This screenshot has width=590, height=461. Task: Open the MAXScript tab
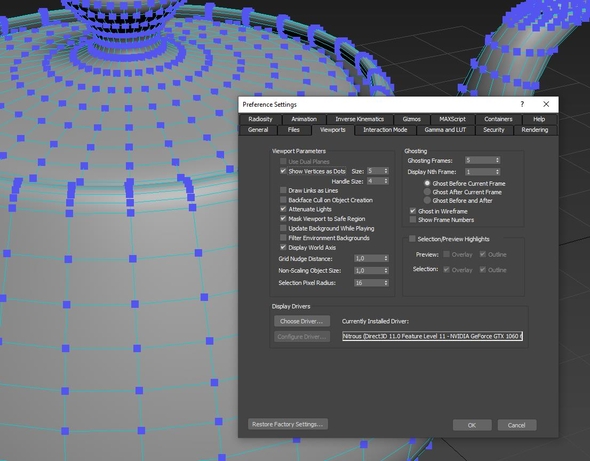452,119
